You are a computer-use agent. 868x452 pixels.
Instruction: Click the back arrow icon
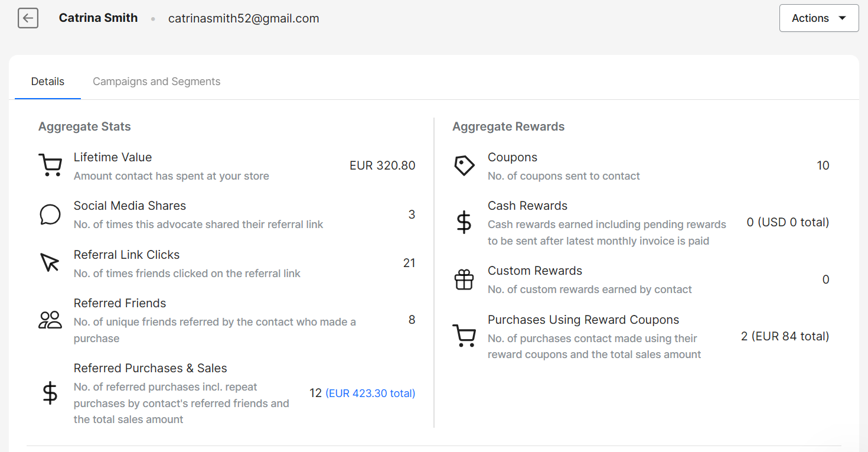click(28, 18)
